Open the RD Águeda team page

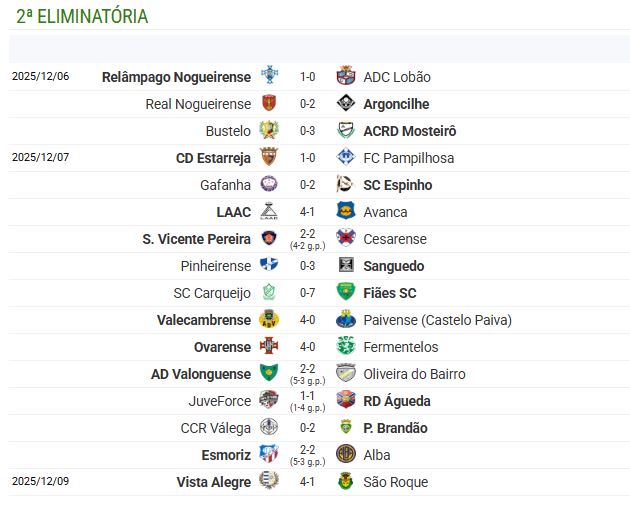pyautogui.click(x=397, y=401)
